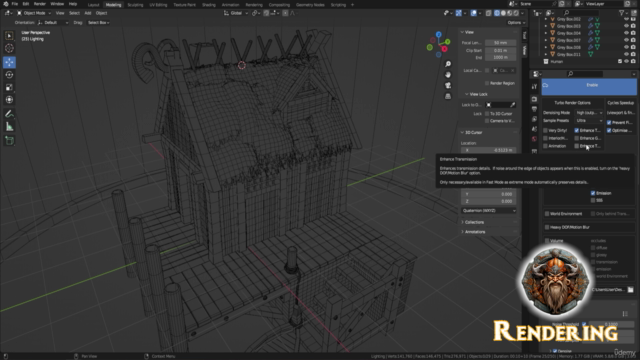Viewport: 640px width, 360px height.
Task: Open the Global orientation dropdown
Action: (x=236, y=13)
